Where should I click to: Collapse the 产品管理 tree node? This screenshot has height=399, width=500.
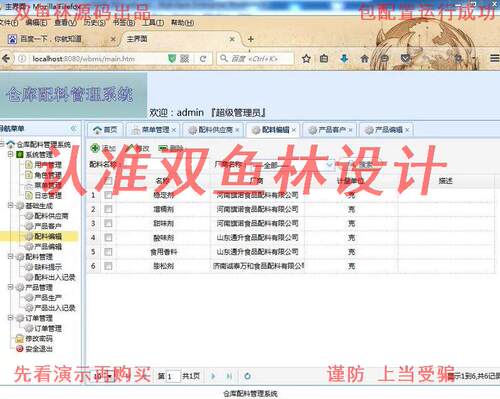(x=10, y=287)
